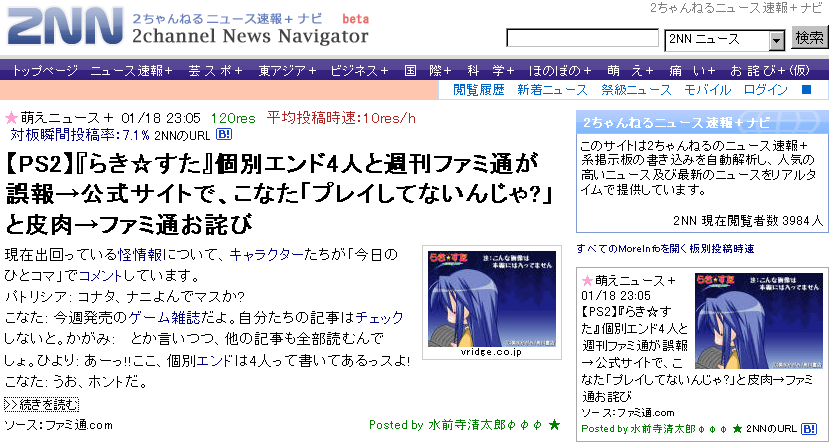Click the キャラクター keyword link
The height and width of the screenshot is (442, 829).
click(267, 255)
